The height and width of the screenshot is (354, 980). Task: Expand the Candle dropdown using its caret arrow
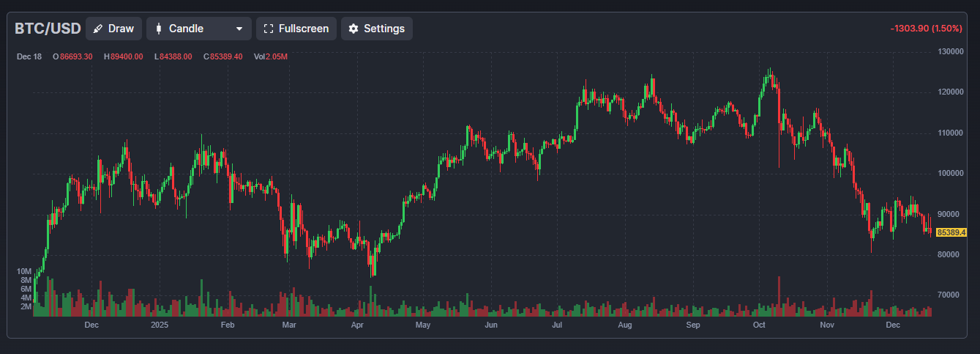[x=239, y=29]
